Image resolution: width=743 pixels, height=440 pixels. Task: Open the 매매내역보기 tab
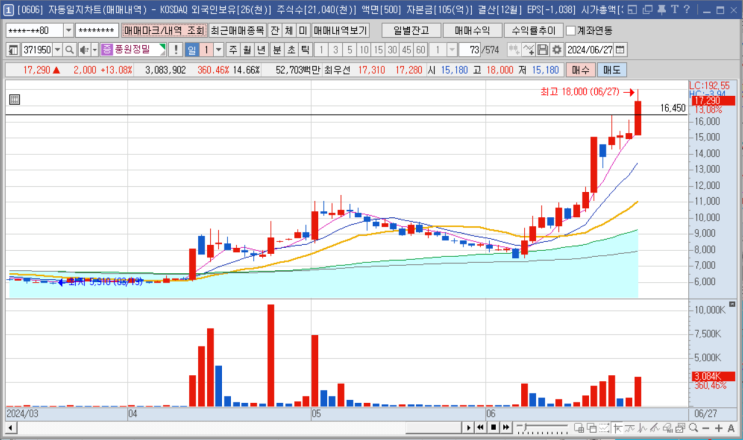pos(340,31)
